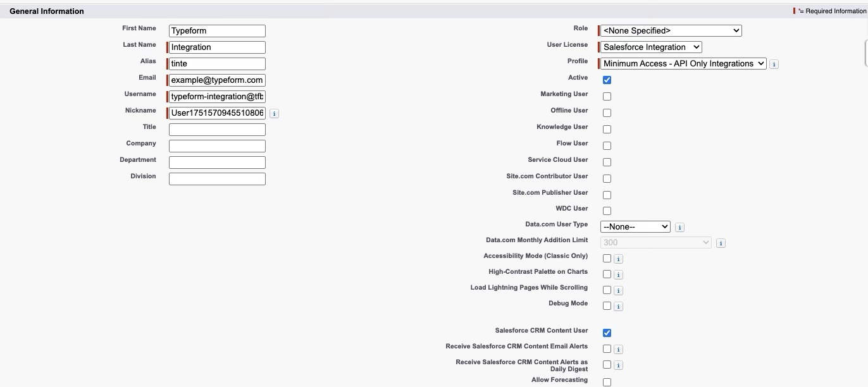The width and height of the screenshot is (868, 387).
Task: Open the Data.com User Type dropdown
Action: [x=635, y=227]
